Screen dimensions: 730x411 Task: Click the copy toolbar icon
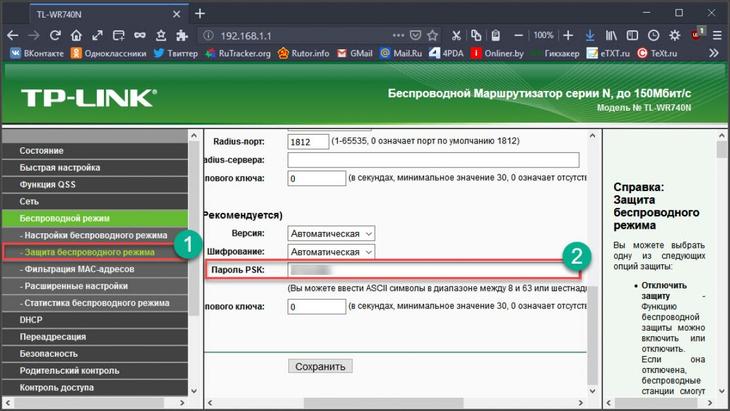coord(476,35)
